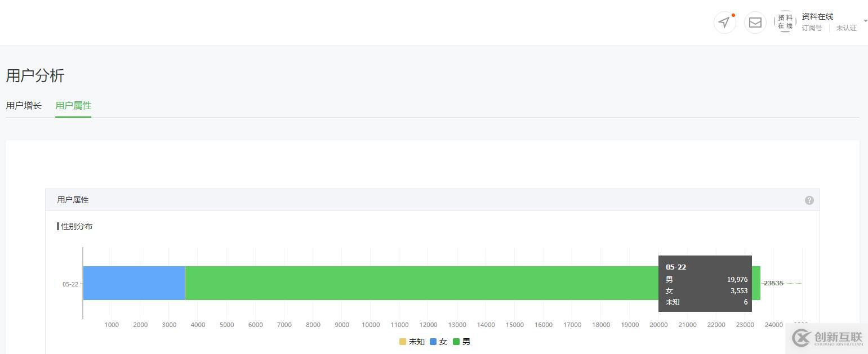The height and width of the screenshot is (354, 868).
Task: Click the blue 女 legend swatch
Action: click(x=433, y=342)
